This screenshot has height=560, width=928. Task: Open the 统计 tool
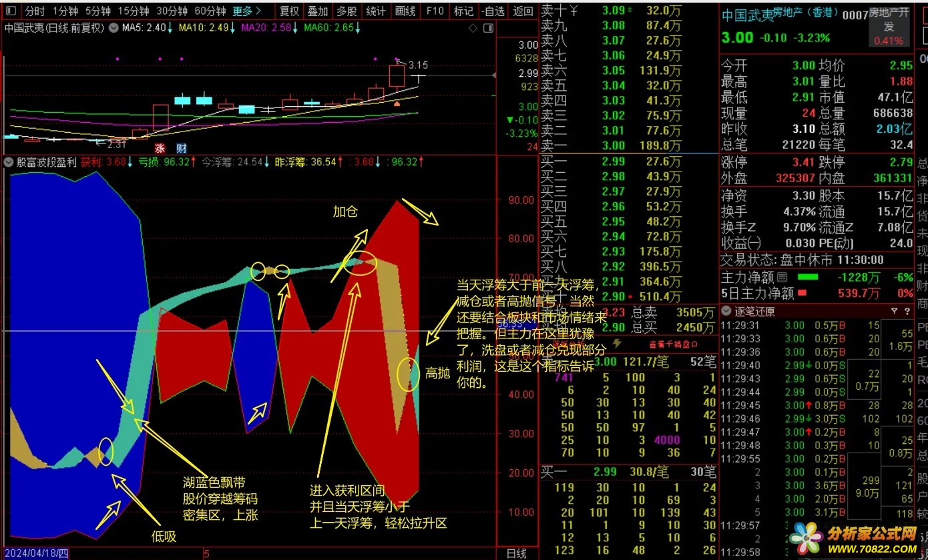tap(376, 11)
